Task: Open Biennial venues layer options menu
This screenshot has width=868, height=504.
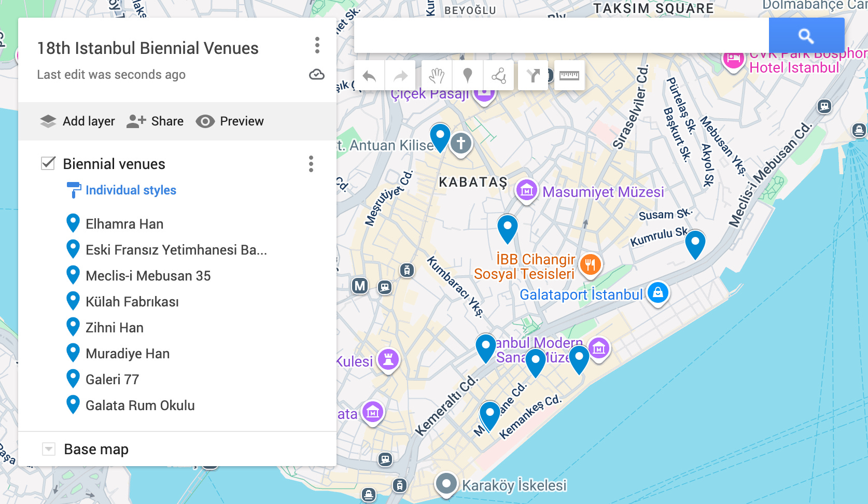Action: [311, 164]
